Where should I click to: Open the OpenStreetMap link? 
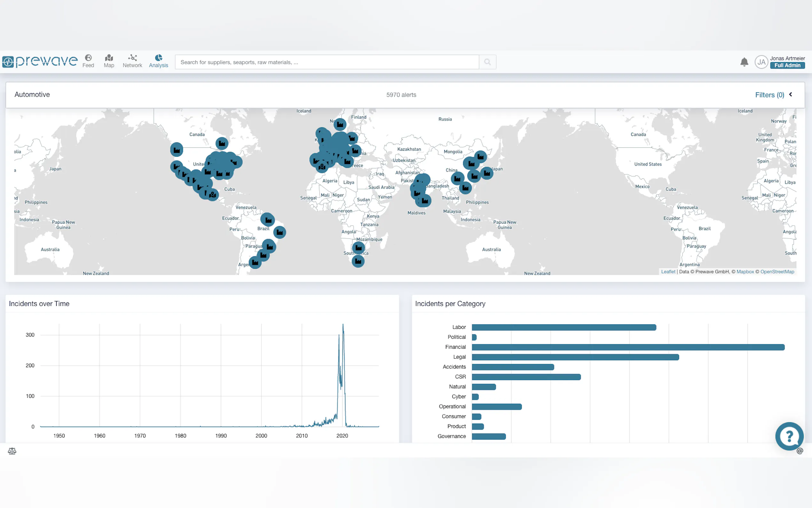coord(777,272)
